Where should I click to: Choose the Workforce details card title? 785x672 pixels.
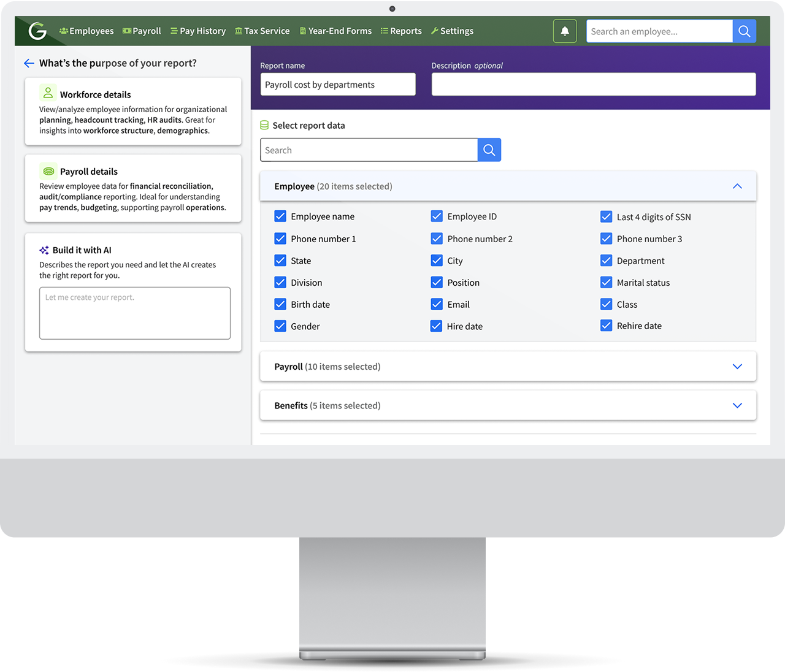click(x=96, y=94)
